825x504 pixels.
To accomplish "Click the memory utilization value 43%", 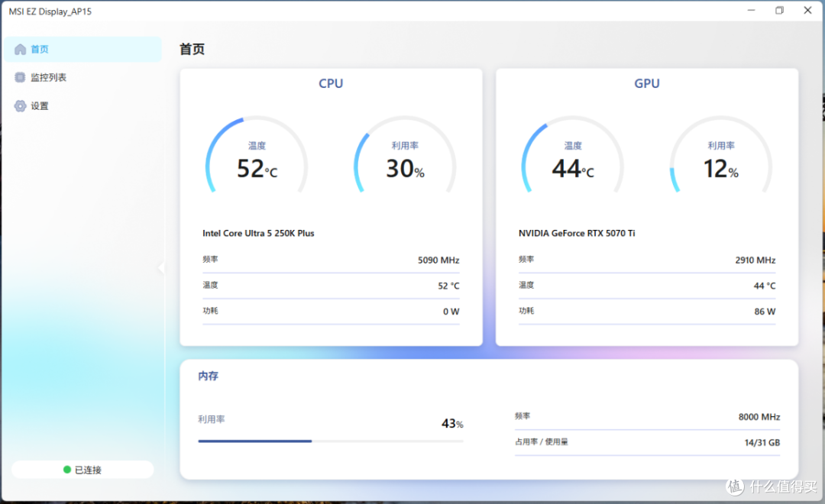I will [x=452, y=424].
